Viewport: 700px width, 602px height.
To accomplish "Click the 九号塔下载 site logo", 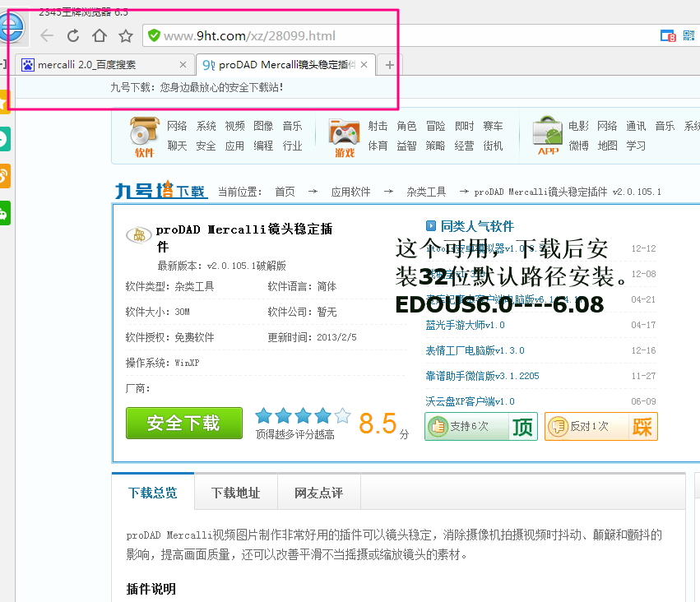I will click(x=160, y=191).
